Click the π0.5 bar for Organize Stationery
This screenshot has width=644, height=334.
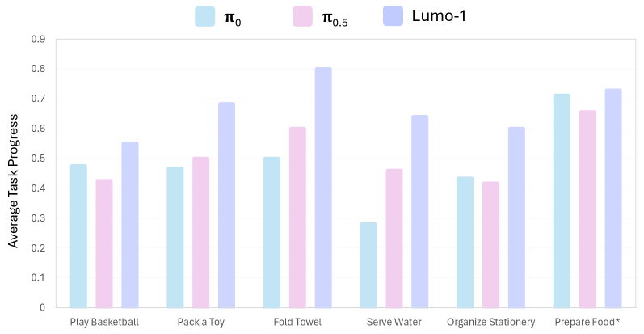tap(490, 244)
